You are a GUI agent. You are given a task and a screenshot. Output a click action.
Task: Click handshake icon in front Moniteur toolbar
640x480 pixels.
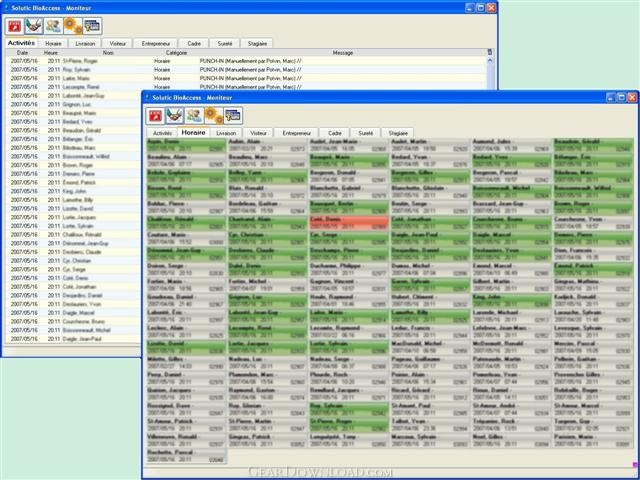(175, 116)
